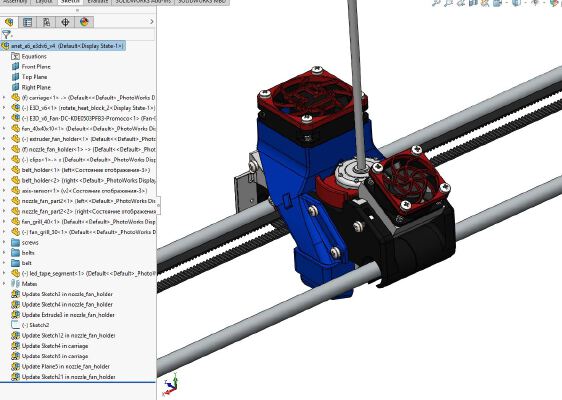The height and width of the screenshot is (400, 562).
Task: Click the carriage<1> component icon
Action: (15, 97)
